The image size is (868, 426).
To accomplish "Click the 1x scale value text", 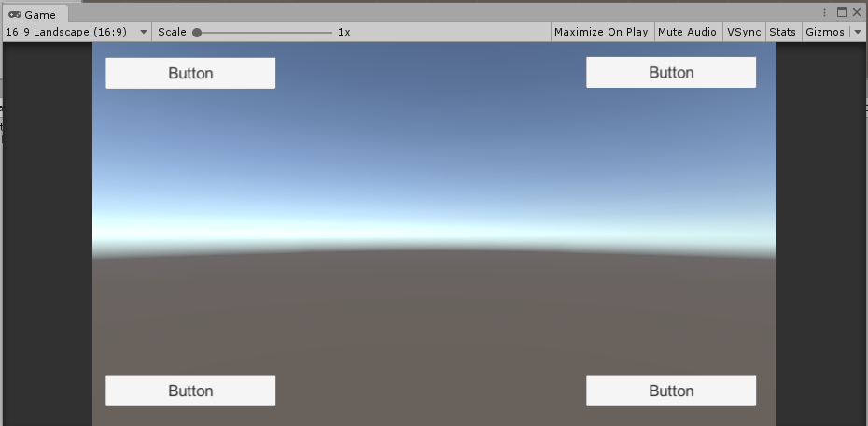I will tap(344, 32).
